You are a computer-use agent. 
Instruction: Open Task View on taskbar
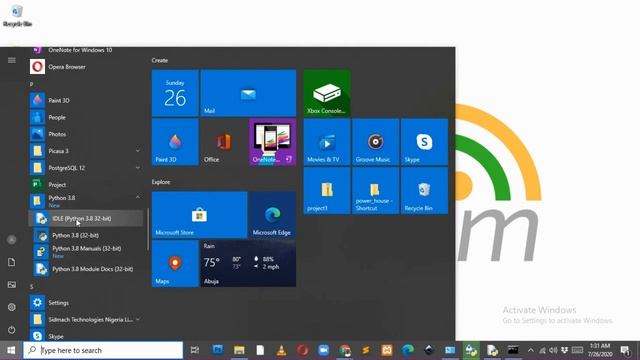point(195,350)
